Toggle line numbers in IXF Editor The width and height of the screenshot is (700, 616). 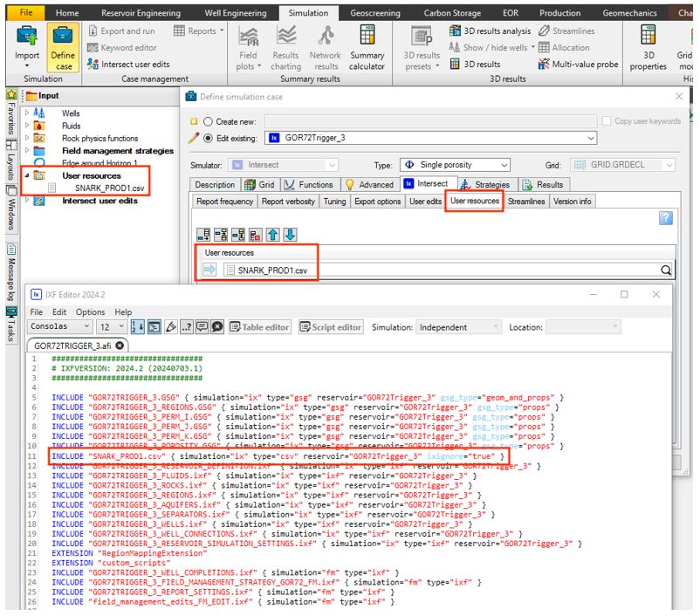click(x=137, y=327)
